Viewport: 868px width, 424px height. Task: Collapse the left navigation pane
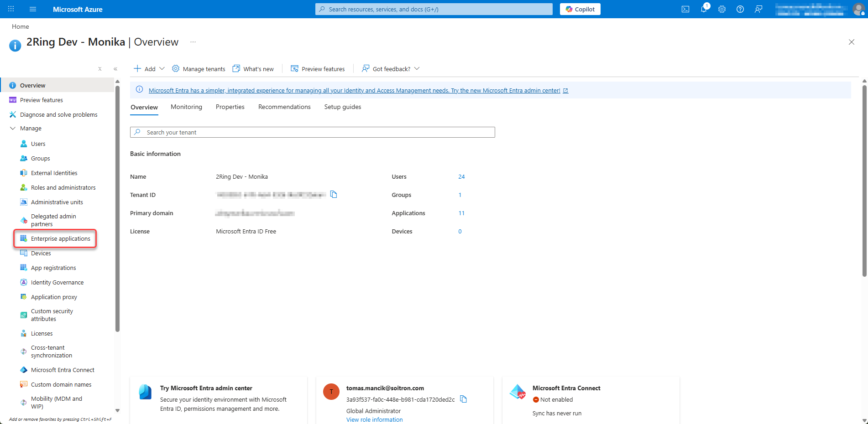(x=115, y=69)
